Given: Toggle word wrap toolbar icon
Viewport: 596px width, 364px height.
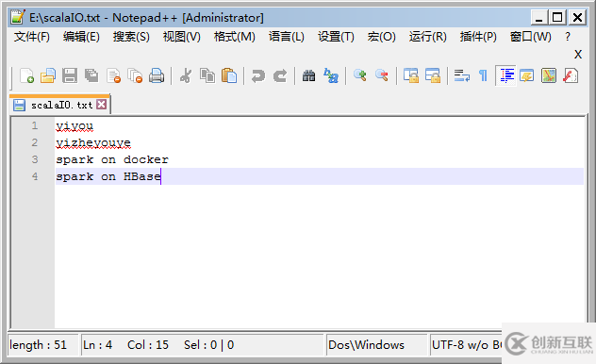Looking at the screenshot, I should click(x=462, y=75).
